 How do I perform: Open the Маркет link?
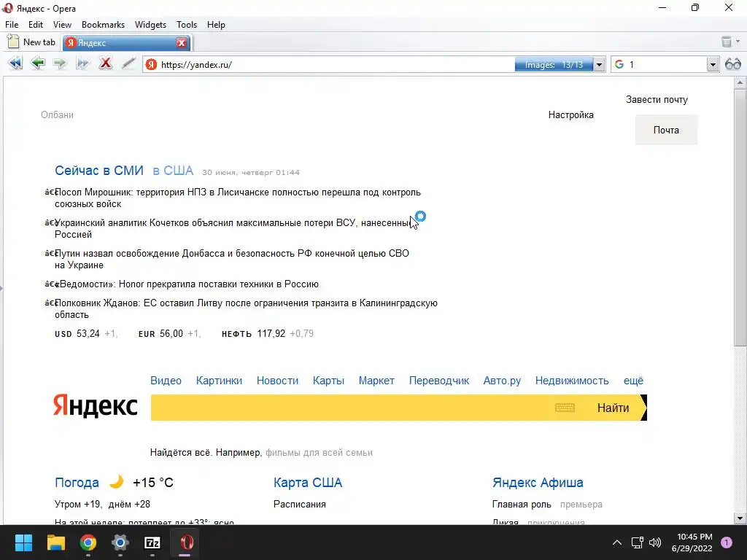tap(376, 381)
